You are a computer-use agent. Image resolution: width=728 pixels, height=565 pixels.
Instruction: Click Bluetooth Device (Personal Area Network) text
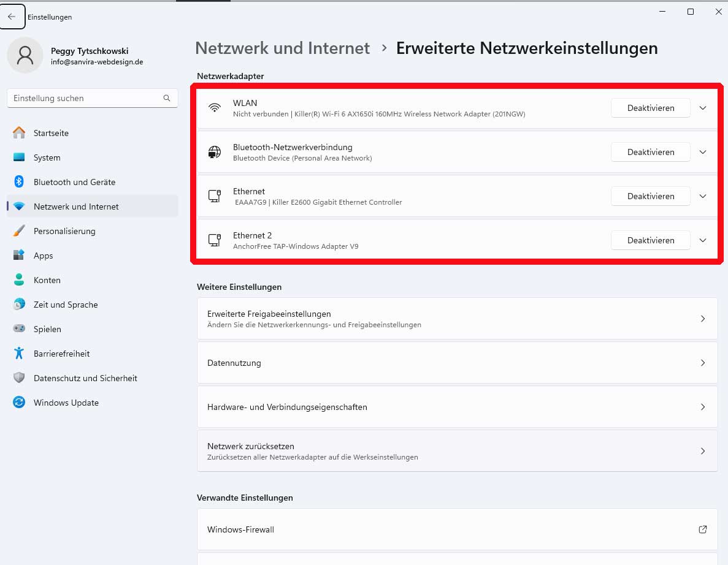tap(302, 157)
